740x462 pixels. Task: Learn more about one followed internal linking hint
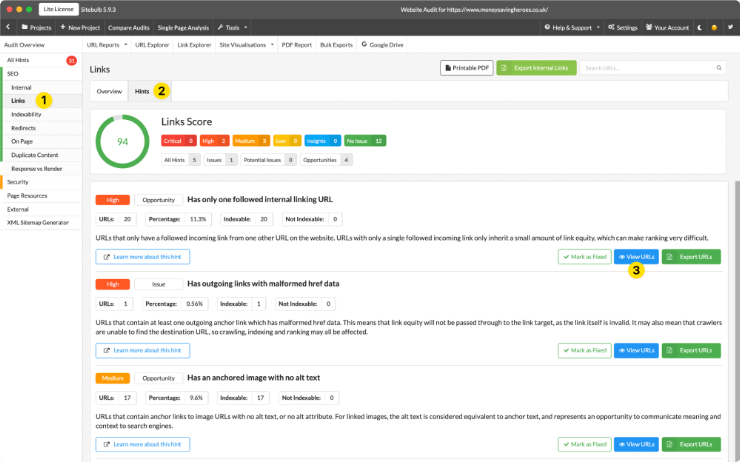[x=143, y=257]
